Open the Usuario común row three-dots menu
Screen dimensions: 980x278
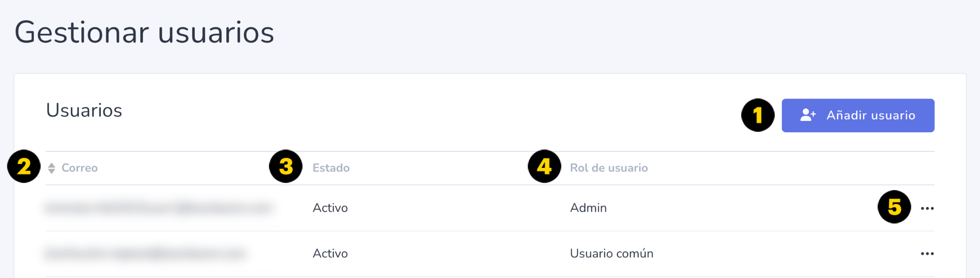927,254
